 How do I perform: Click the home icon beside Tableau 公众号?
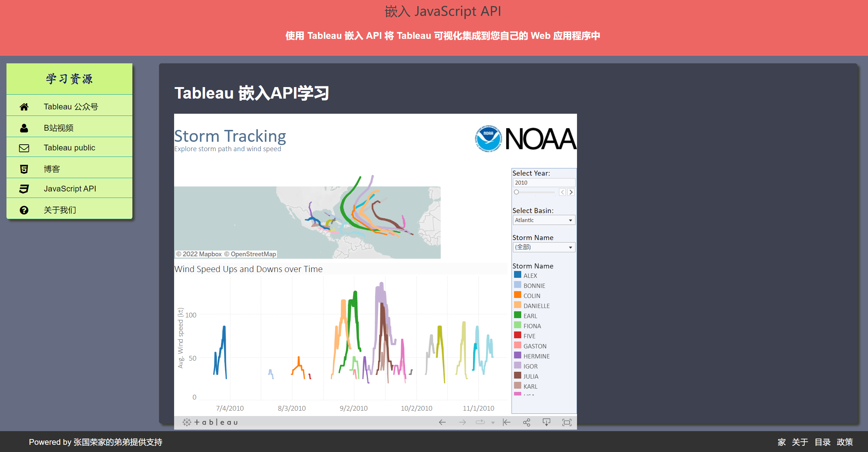tap(24, 106)
